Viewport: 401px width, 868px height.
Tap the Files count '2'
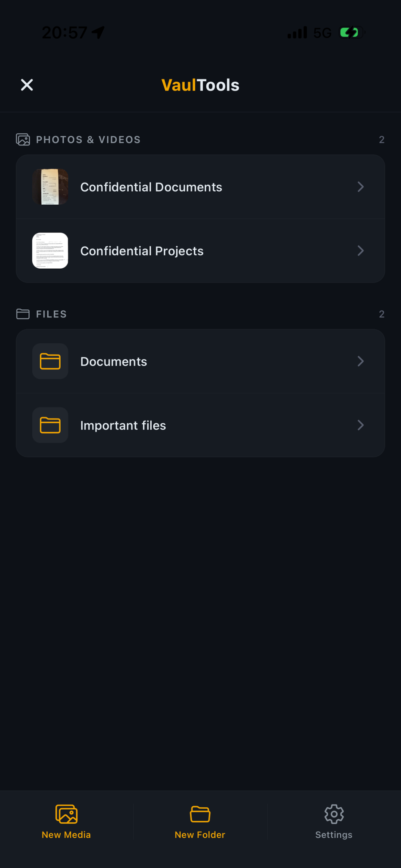click(x=382, y=314)
